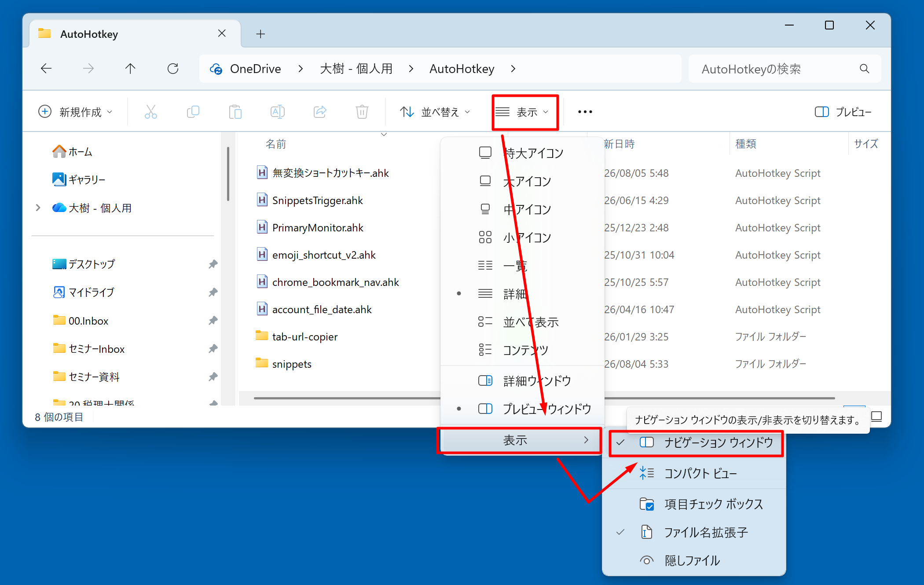
Task: Open the 新規作成 dropdown
Action: (x=75, y=112)
